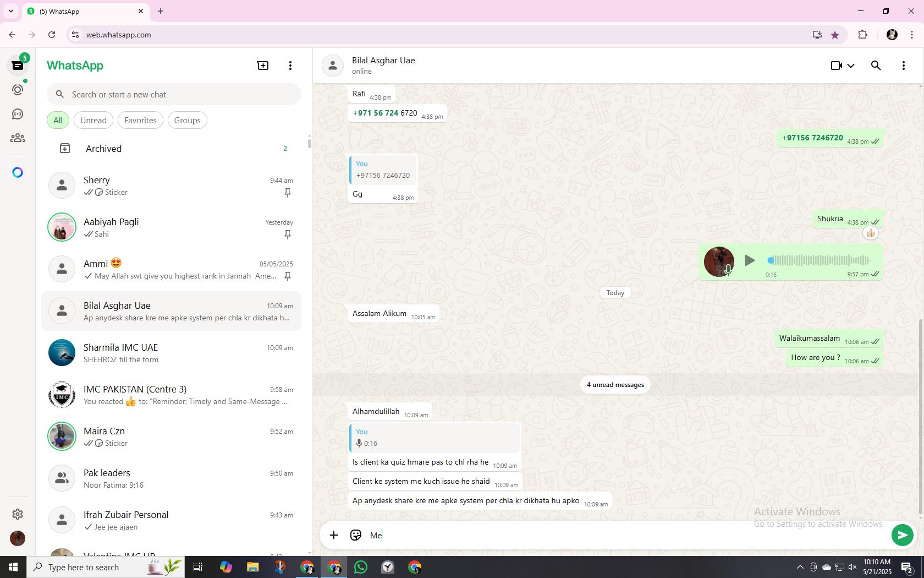Open File Explorer from taskbar
Screen dimensions: 924x578
click(x=252, y=567)
